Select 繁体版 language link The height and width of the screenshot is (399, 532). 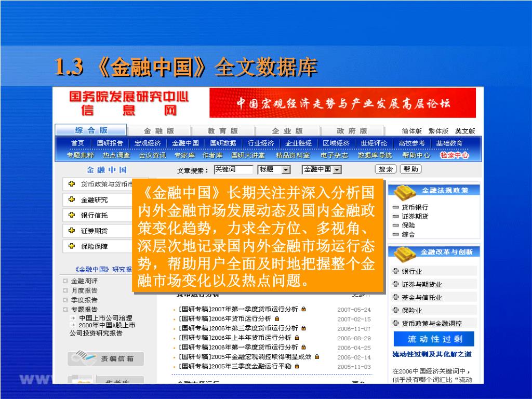click(x=438, y=131)
